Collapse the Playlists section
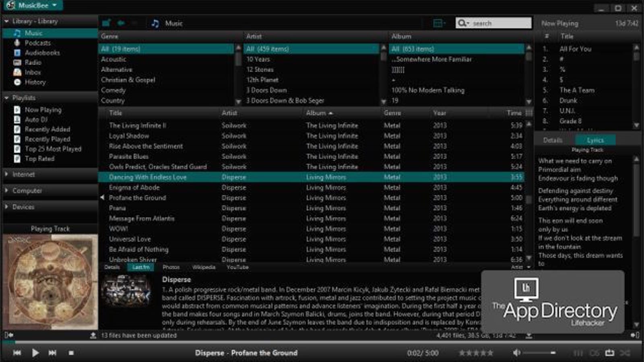The width and height of the screenshot is (644, 362). (6, 98)
